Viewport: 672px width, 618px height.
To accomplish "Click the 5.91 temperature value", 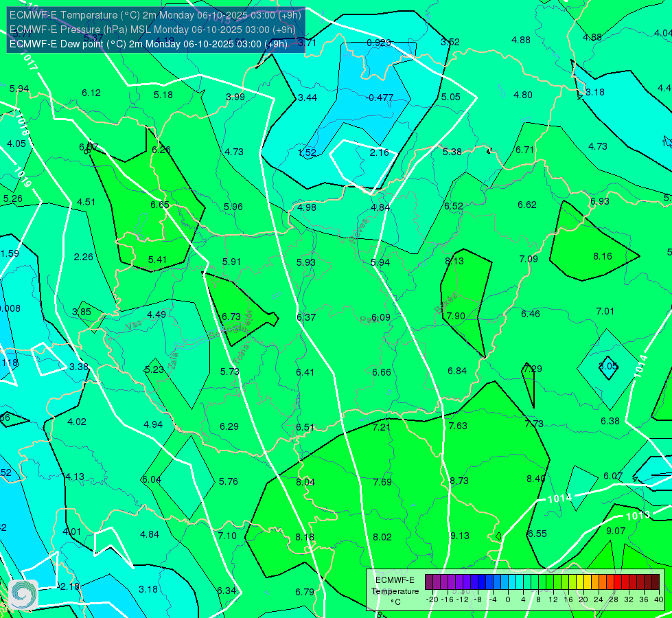I will 231,262.
